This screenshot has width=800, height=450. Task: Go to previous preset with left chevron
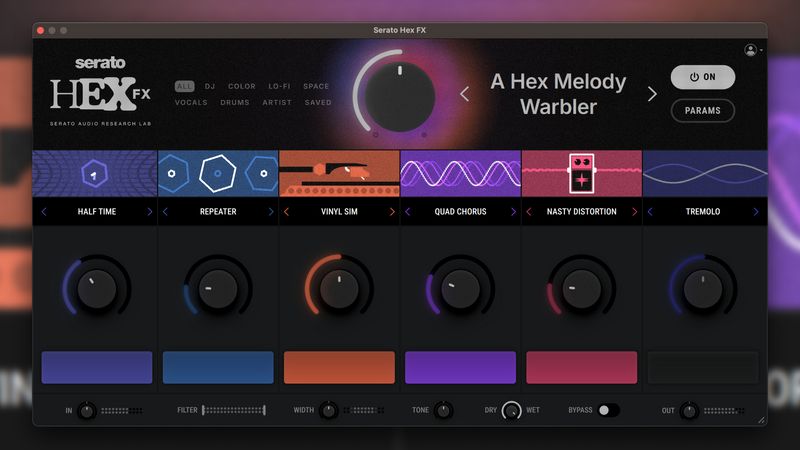(464, 94)
